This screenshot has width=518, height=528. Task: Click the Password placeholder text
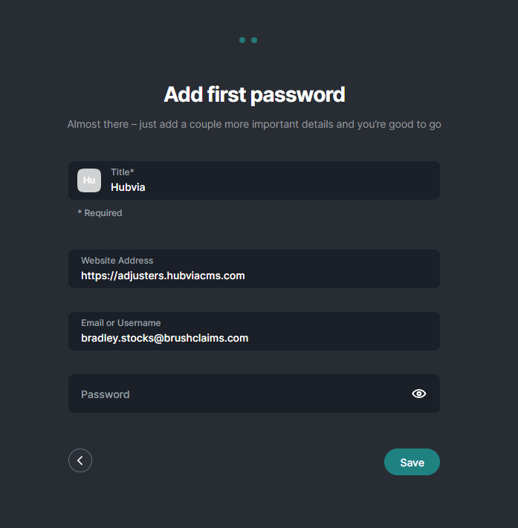105,394
